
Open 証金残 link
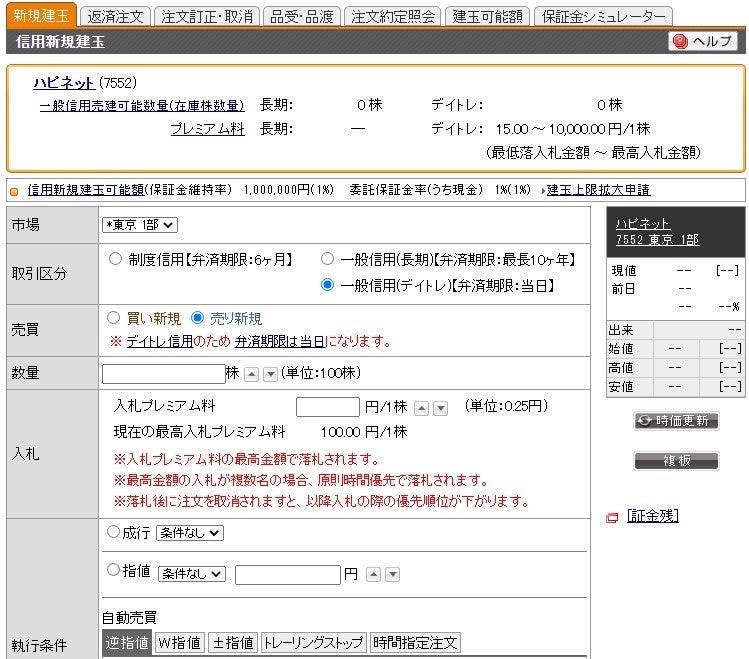coord(653,516)
